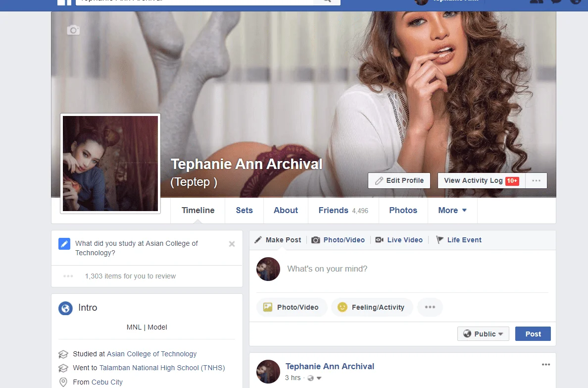
Task: Select Make Post in the composer
Action: [278, 240]
